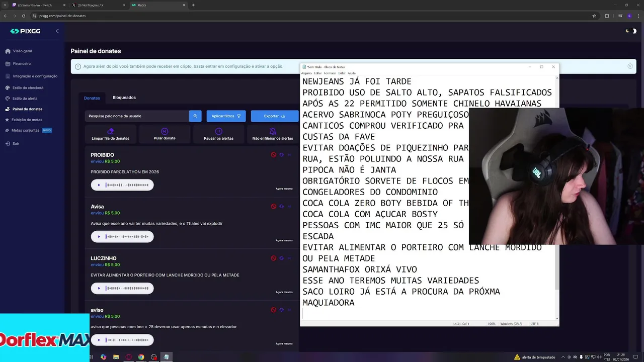Replay the PROIBIDO donation alert
The width and height of the screenshot is (644, 362).
click(281, 155)
